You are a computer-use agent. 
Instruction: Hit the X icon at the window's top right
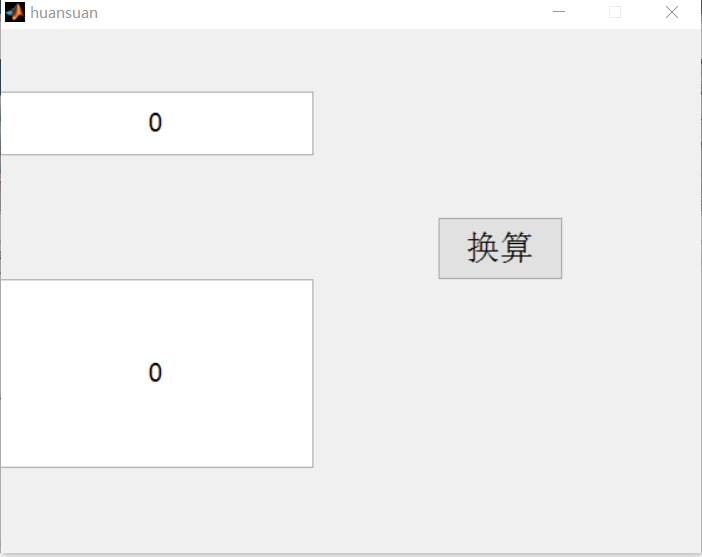pos(672,12)
